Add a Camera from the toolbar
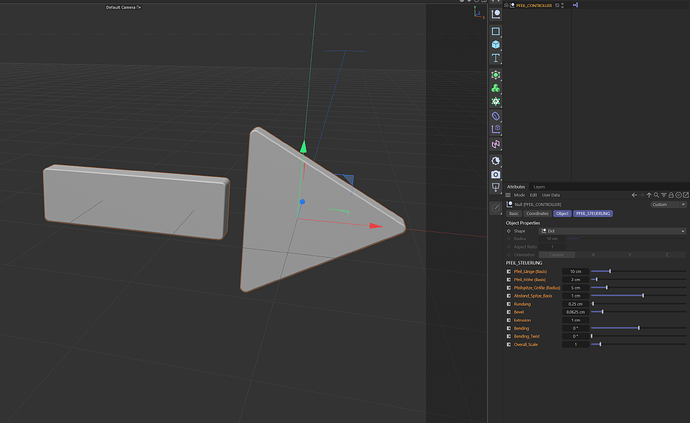This screenshot has height=423, width=690. click(x=496, y=174)
